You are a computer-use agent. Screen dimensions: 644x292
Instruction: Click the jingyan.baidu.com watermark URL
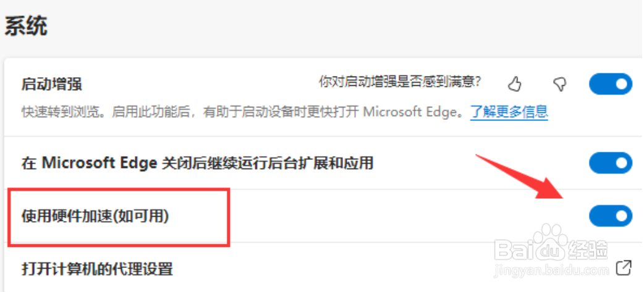coord(551,270)
